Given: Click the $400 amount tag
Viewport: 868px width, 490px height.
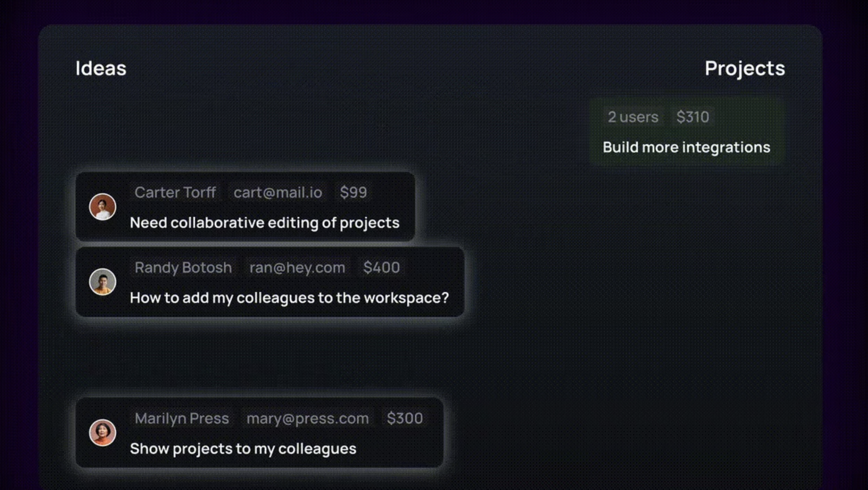Looking at the screenshot, I should (x=381, y=268).
